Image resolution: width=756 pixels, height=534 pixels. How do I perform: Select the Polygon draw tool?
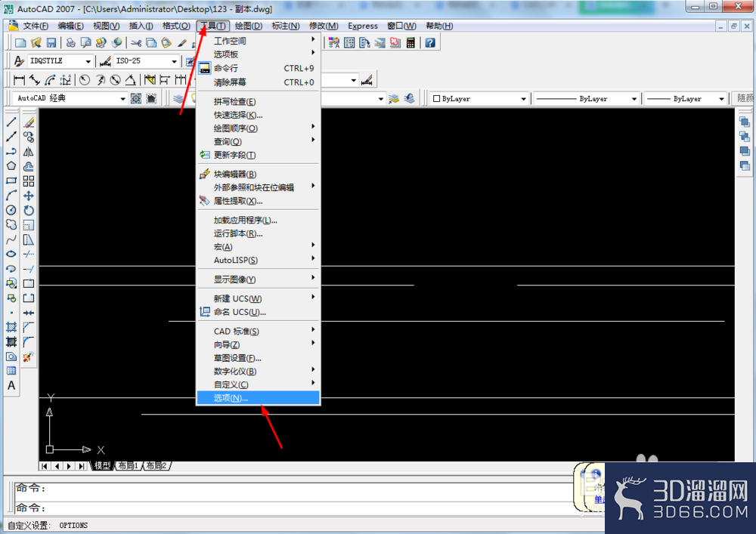[11, 166]
